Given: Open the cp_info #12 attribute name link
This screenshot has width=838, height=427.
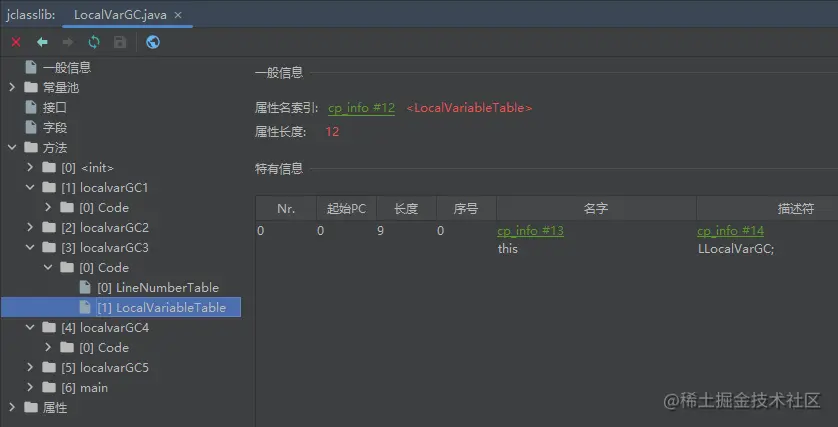Looking at the screenshot, I should point(361,108).
